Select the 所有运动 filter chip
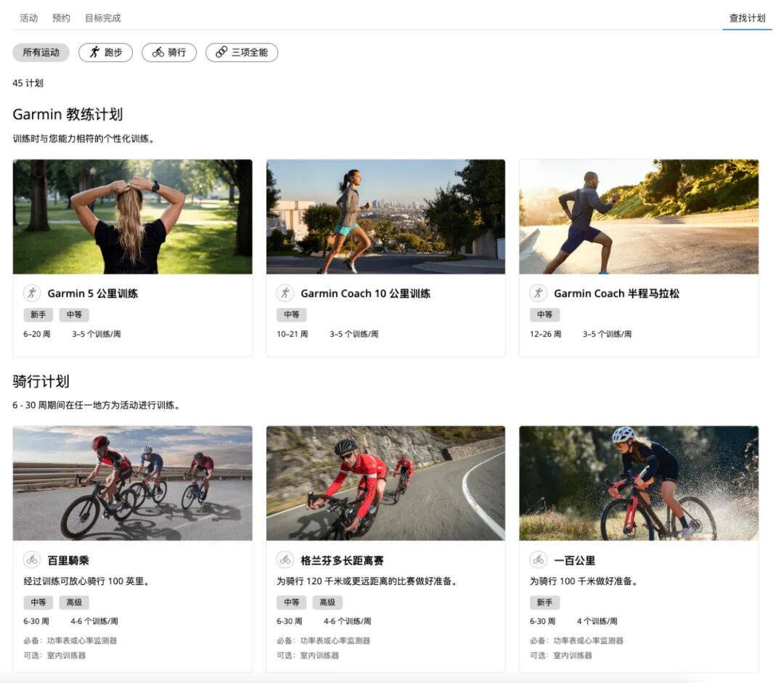This screenshot has height=683, width=784. point(41,52)
